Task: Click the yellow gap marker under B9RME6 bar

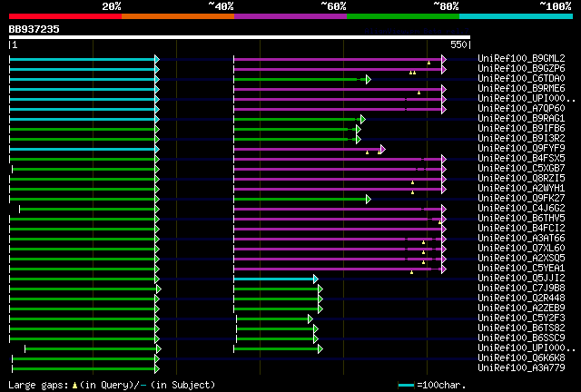Action: (x=419, y=93)
